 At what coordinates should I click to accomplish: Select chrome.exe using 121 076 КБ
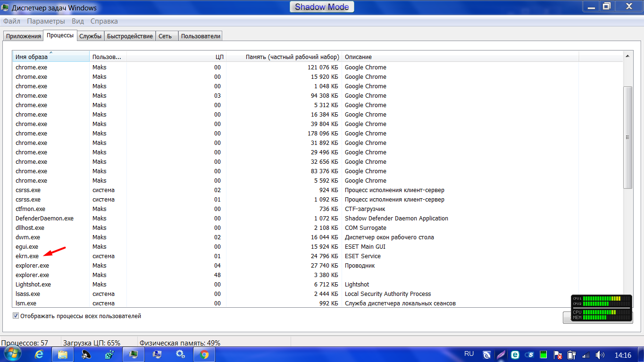click(318, 67)
